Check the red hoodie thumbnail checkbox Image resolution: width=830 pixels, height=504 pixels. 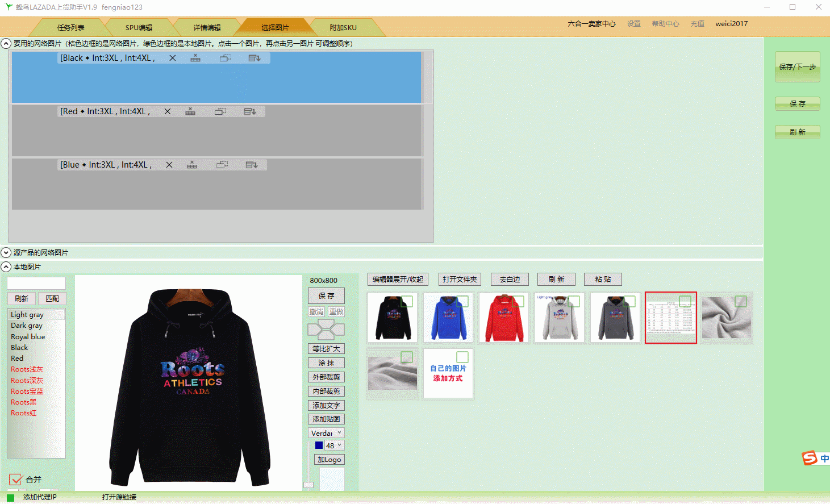518,301
